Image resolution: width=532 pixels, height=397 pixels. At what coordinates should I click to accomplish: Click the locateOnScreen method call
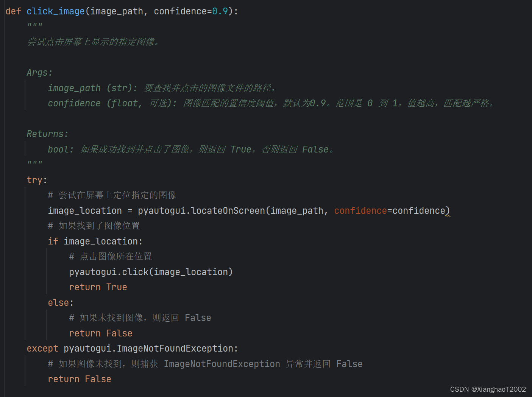[228, 211]
